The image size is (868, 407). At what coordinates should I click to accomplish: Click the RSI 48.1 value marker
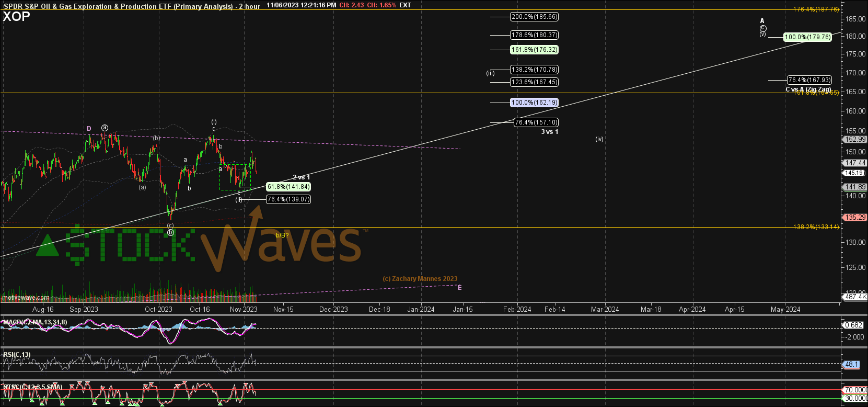coord(851,365)
